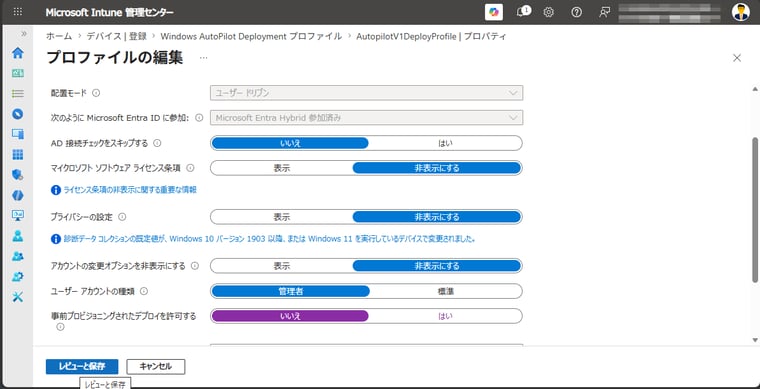Go to デバイス | 登録 breadcrumb

116,36
